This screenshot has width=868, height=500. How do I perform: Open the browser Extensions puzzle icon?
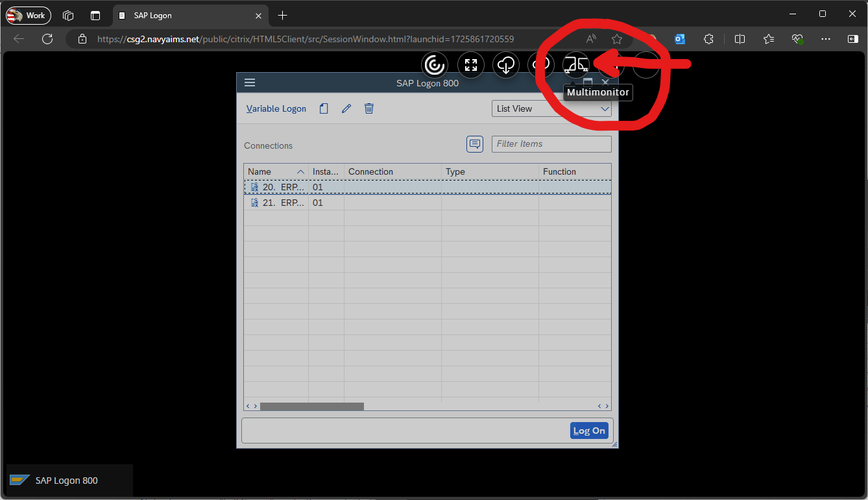tap(708, 39)
